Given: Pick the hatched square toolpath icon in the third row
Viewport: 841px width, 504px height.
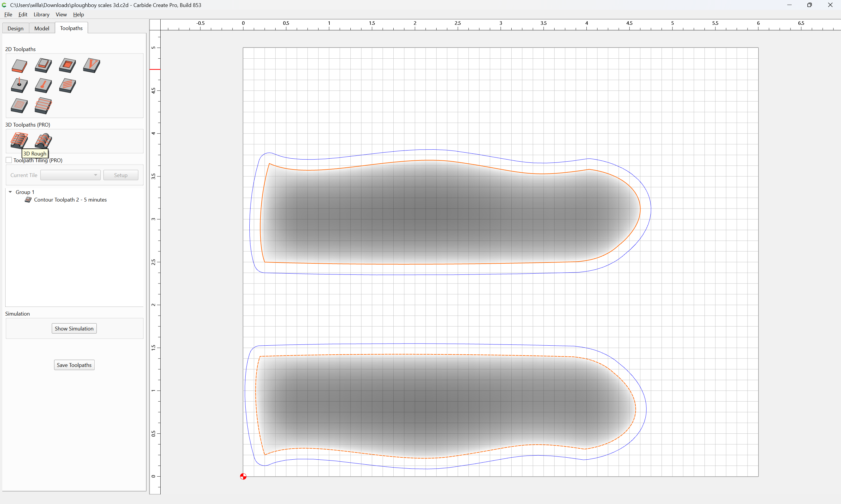Looking at the screenshot, I should pyautogui.click(x=19, y=105).
